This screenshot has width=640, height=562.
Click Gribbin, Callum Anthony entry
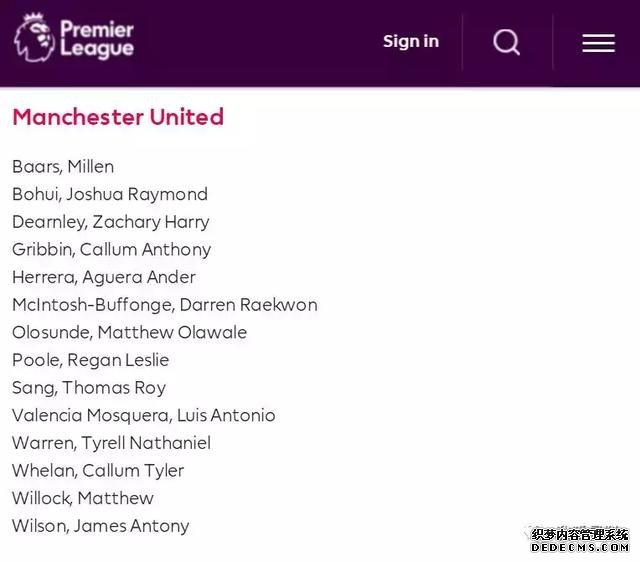click(112, 250)
